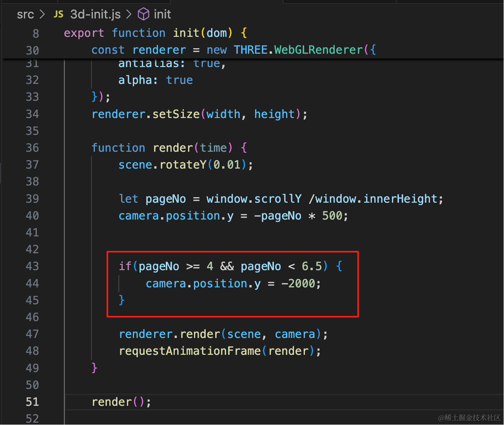Screen dimensions: 504x425
Task: Click 'renderer.render(scene, camera);' line
Action: tap(223, 334)
